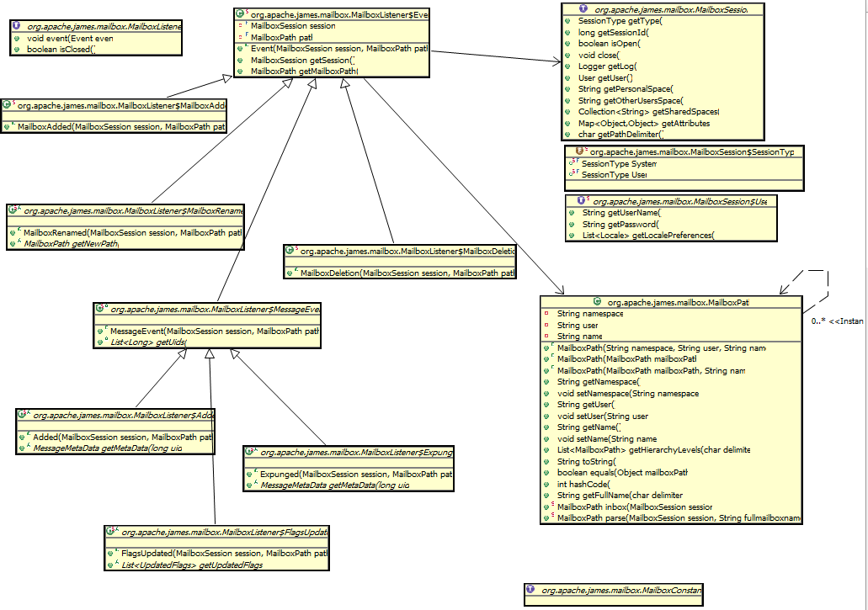Click the static method icon beside MailboxPath inbox

[547, 507]
